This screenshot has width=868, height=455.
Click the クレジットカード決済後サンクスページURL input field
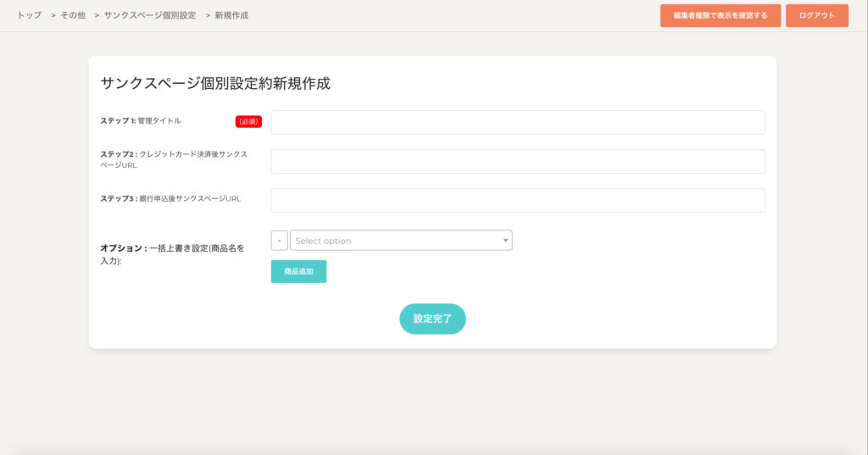pyautogui.click(x=517, y=161)
